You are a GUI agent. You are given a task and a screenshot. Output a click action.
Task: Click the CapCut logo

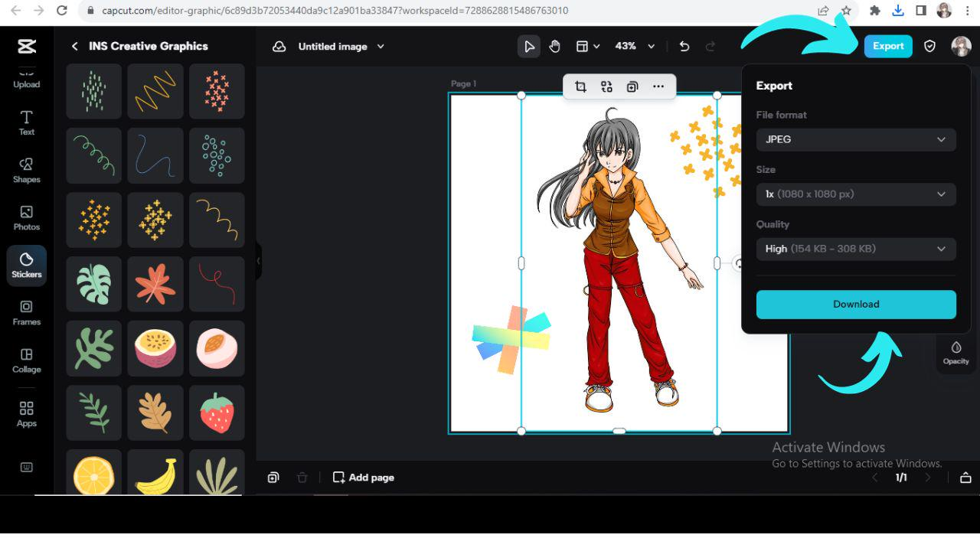pyautogui.click(x=27, y=47)
